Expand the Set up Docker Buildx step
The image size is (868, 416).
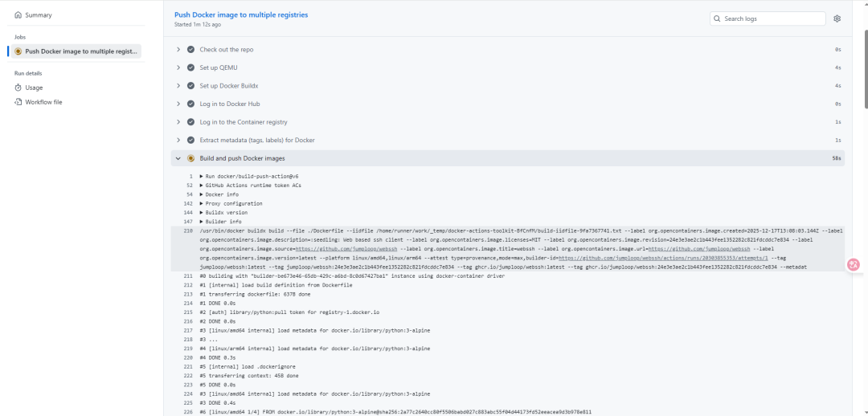point(178,86)
